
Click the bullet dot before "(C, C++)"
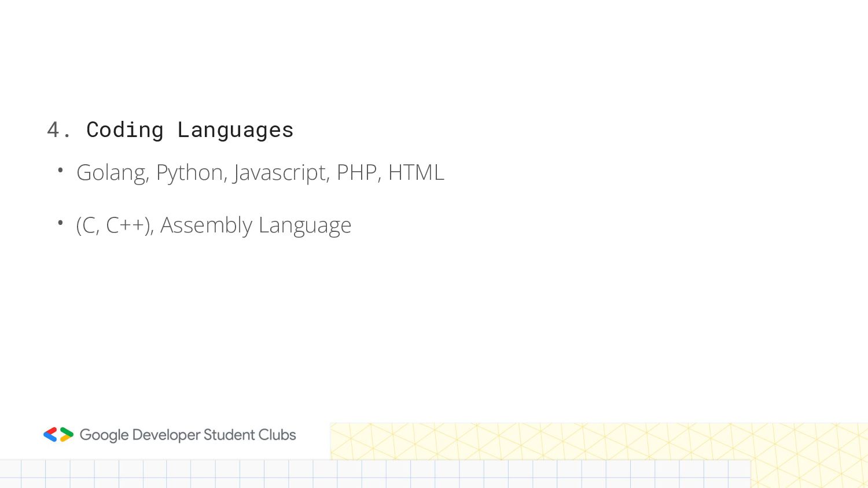(60, 223)
